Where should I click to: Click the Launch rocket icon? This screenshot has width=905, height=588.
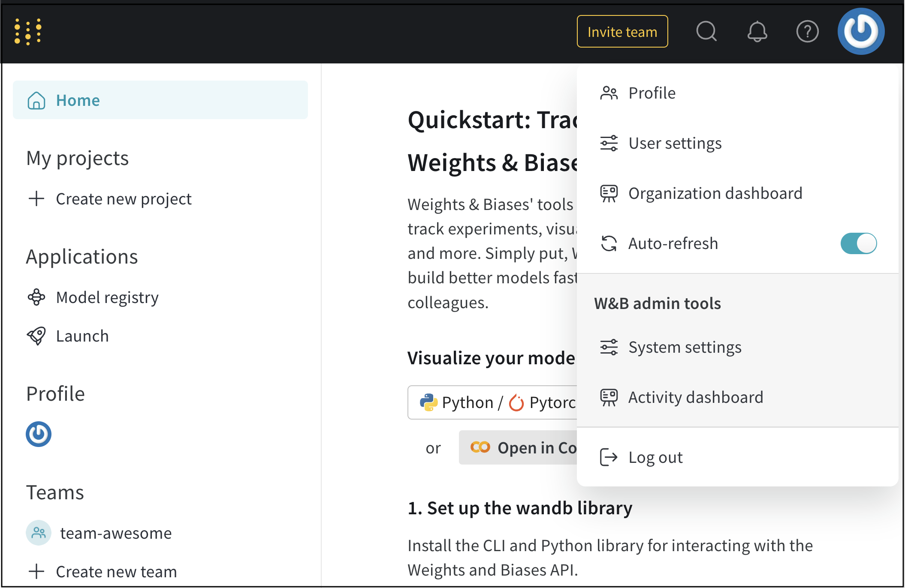36,336
